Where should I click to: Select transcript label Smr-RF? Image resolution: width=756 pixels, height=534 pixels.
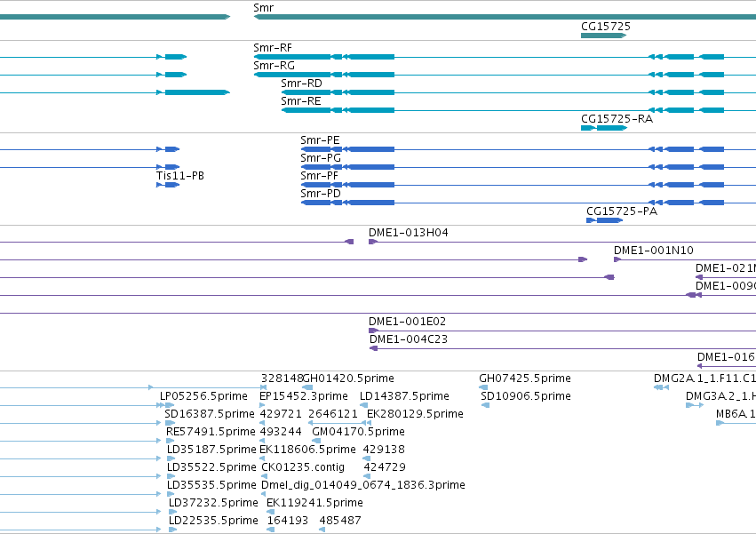coord(273,48)
